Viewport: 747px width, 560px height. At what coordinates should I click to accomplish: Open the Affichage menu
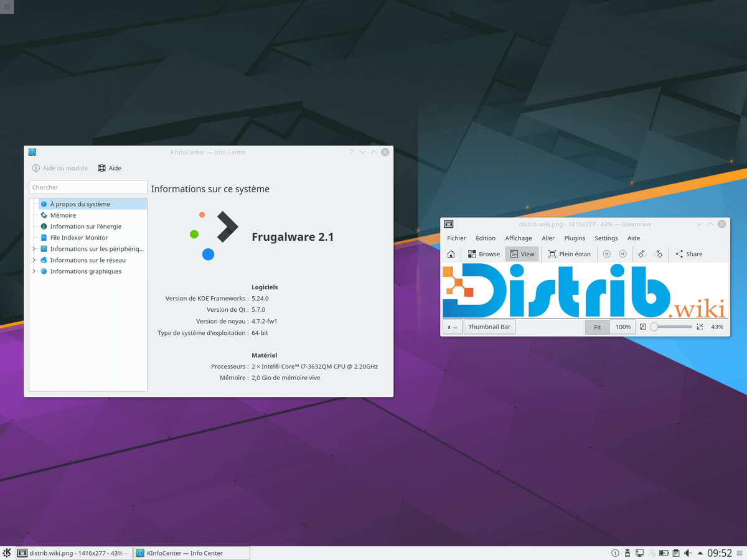click(519, 238)
